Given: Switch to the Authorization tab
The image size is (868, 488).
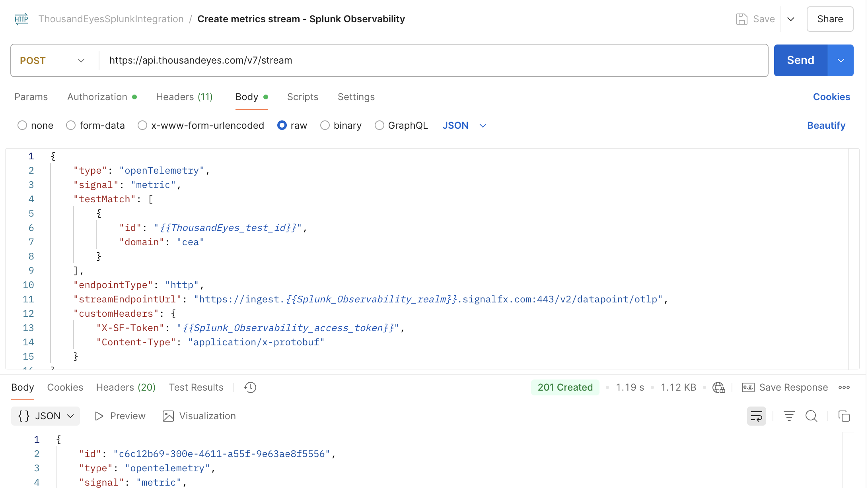Looking at the screenshot, I should (x=102, y=97).
